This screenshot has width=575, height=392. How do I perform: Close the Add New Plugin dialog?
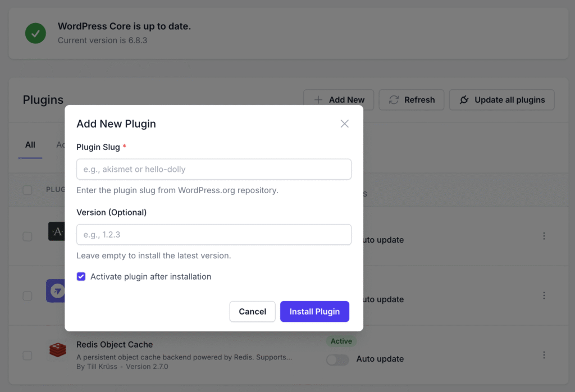tap(345, 124)
